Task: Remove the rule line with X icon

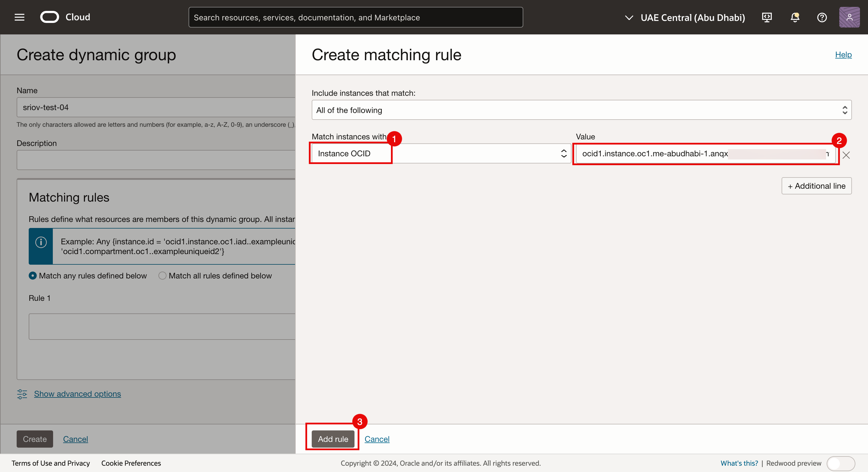Action: (x=846, y=155)
